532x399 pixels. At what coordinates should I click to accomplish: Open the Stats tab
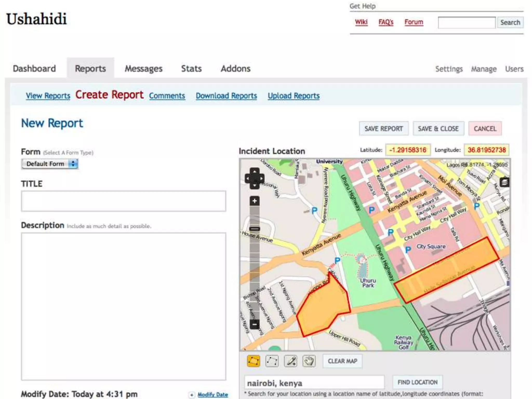tap(191, 69)
